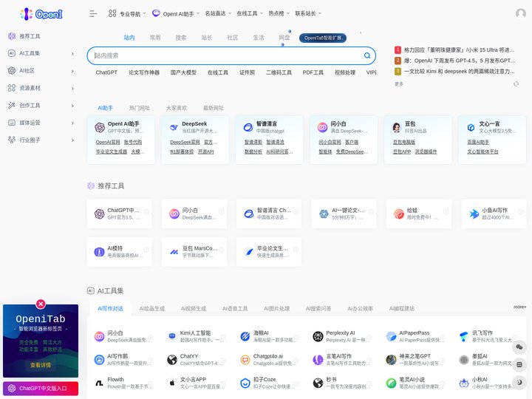This screenshot has width=532, height=399.
Task: Open the DeepSeek官网 link
Action: pyautogui.click(x=185, y=142)
